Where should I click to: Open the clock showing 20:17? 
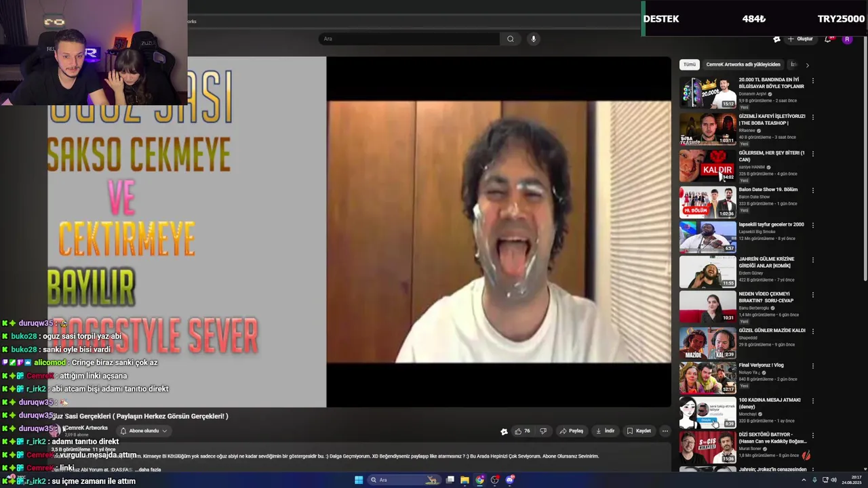click(852, 480)
